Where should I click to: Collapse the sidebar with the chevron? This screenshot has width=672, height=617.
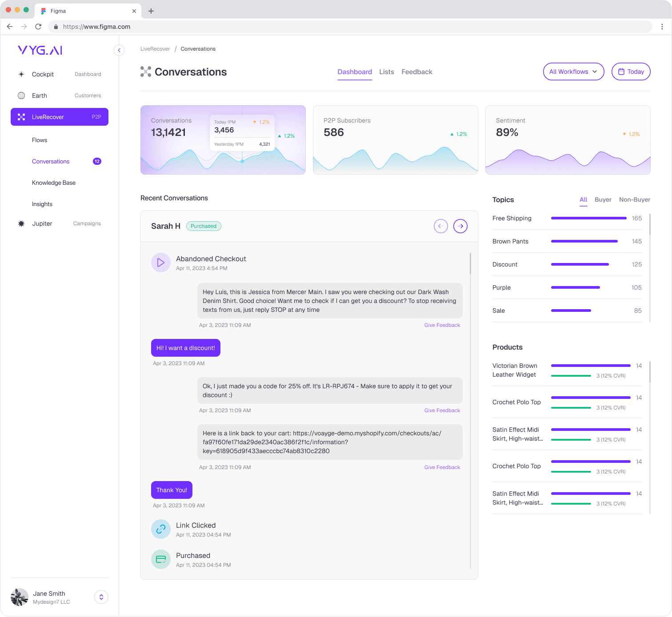coord(119,50)
